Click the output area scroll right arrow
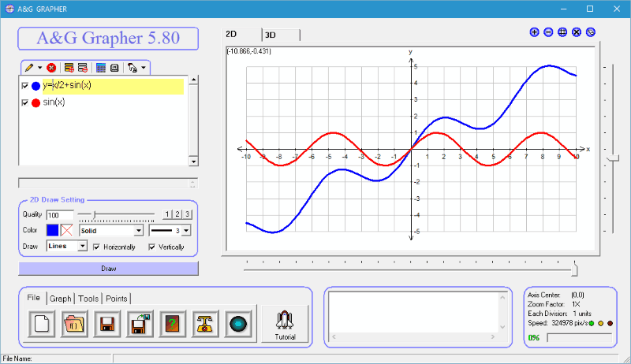Image resolution: width=631 pixels, height=364 pixels. 493,336
